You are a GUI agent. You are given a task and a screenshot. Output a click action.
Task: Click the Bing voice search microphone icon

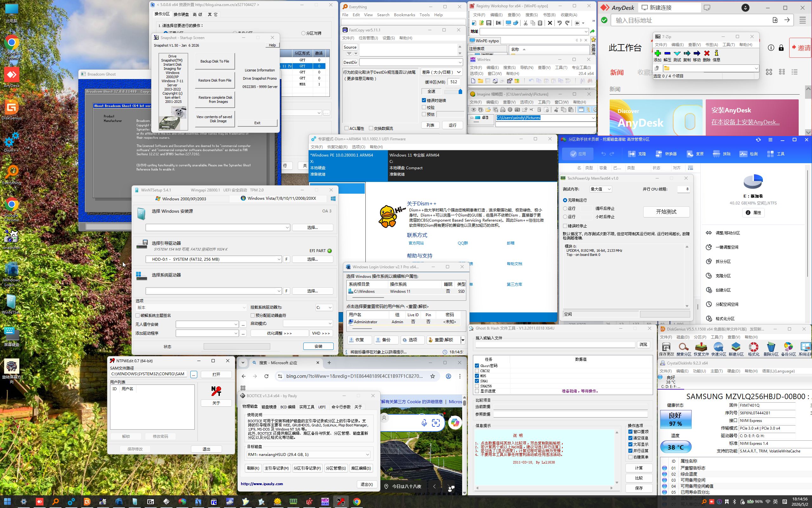(x=424, y=423)
